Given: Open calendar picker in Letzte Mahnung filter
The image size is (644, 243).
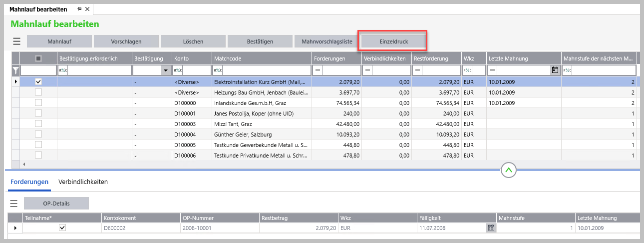Looking at the screenshot, I should click(555, 70).
